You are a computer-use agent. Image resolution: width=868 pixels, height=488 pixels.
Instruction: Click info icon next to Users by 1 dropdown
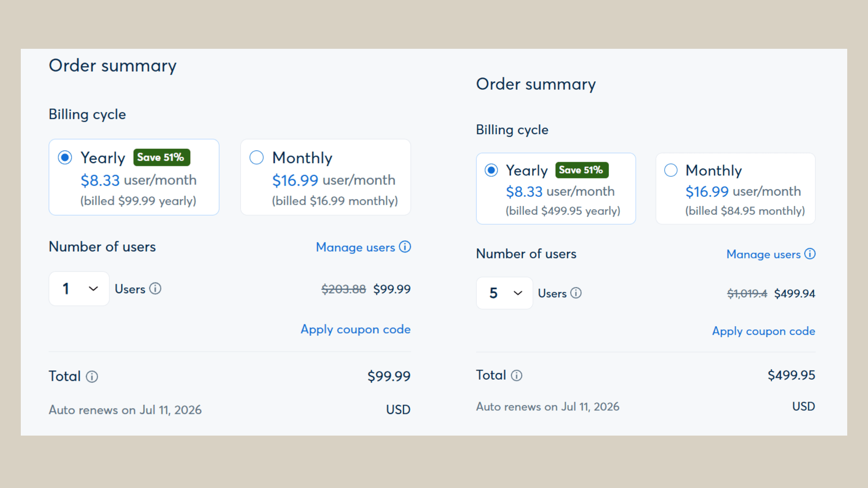point(155,288)
